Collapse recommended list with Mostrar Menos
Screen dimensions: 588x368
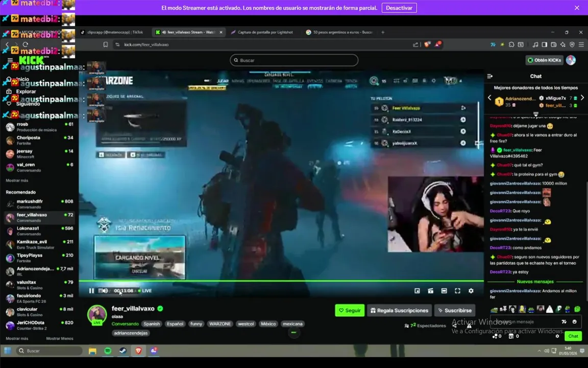[60, 339]
